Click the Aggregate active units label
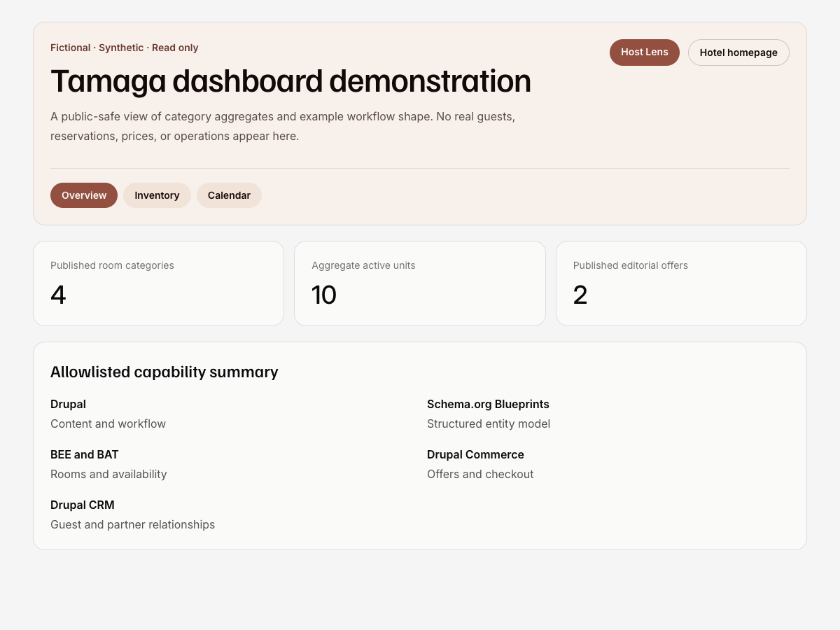 (363, 265)
